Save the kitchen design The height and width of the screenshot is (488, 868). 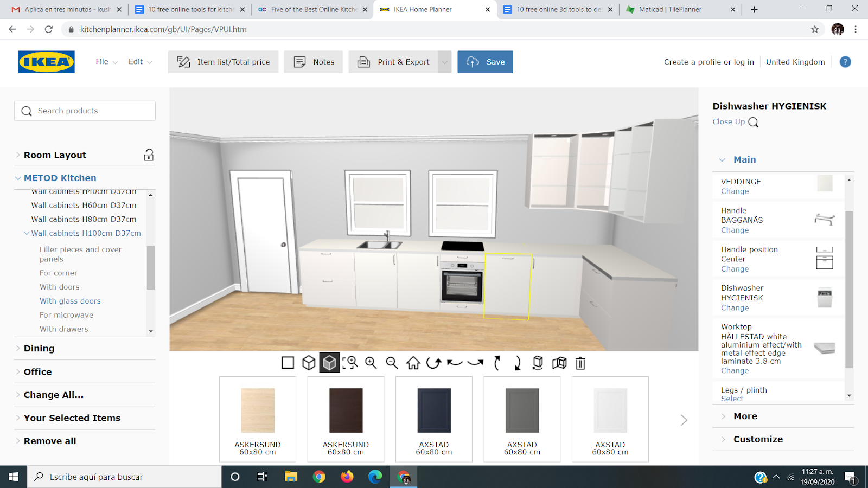485,62
